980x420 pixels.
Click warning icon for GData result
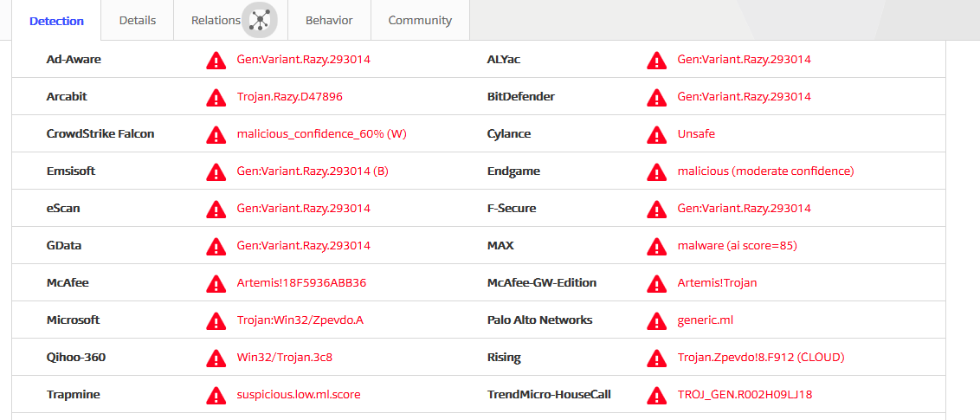tap(216, 246)
